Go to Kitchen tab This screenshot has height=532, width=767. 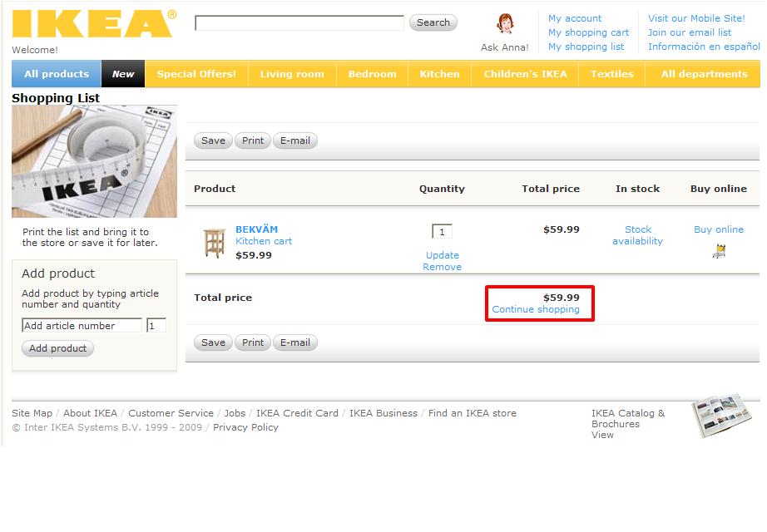pos(439,74)
